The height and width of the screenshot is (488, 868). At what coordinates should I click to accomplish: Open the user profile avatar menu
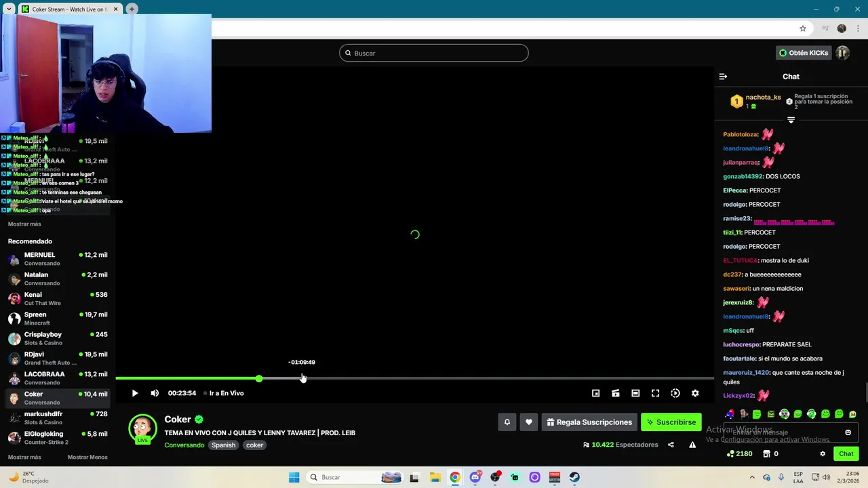[842, 53]
